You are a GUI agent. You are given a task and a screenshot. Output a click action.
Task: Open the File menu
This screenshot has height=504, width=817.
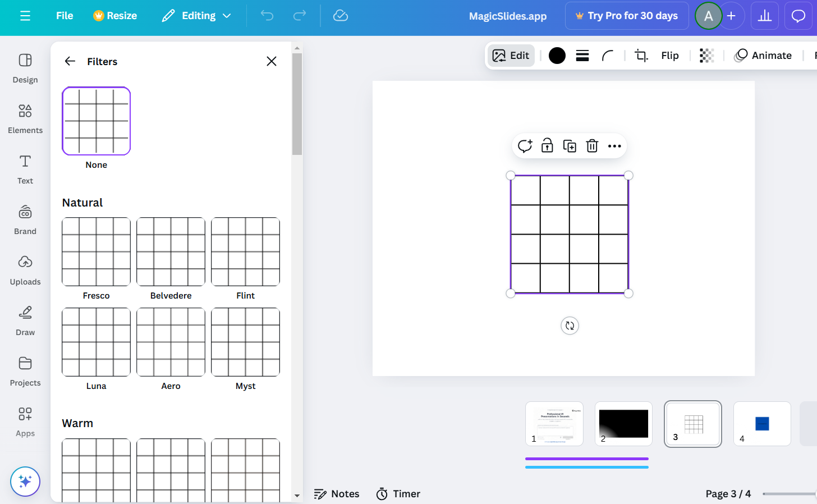tap(65, 16)
